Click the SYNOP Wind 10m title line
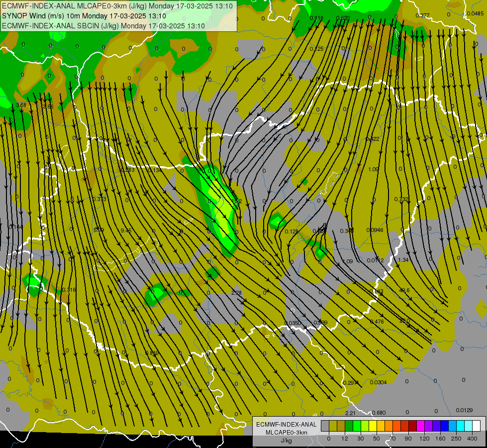Viewport: 487px width, 448px height. click(84, 16)
